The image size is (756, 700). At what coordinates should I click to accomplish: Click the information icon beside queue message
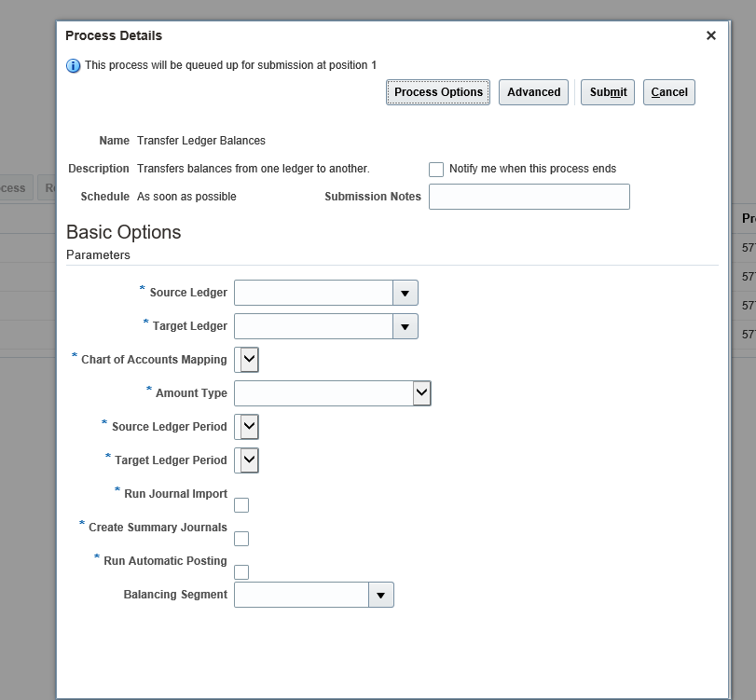(x=74, y=65)
